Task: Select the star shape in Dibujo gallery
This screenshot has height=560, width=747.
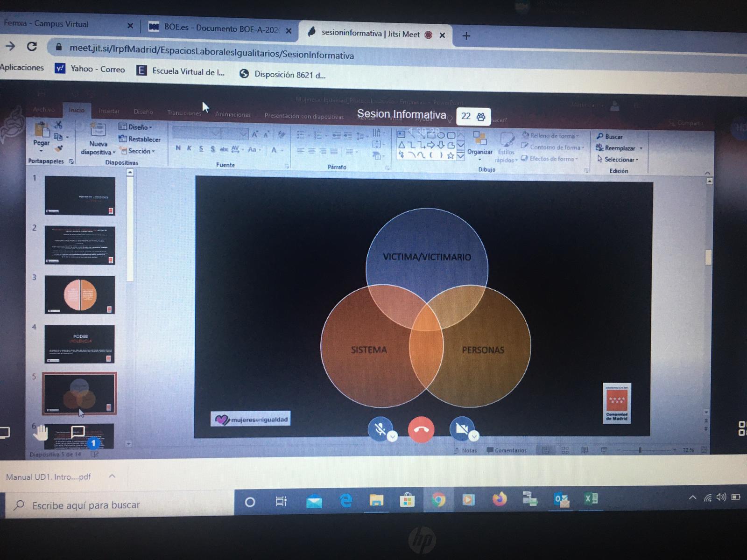Action: 451,155
